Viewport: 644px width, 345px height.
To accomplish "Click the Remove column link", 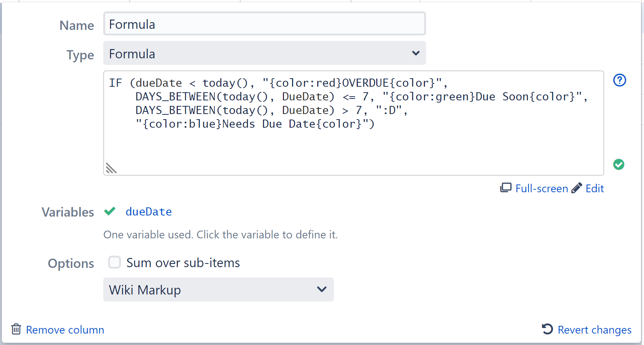I will pyautogui.click(x=65, y=330).
